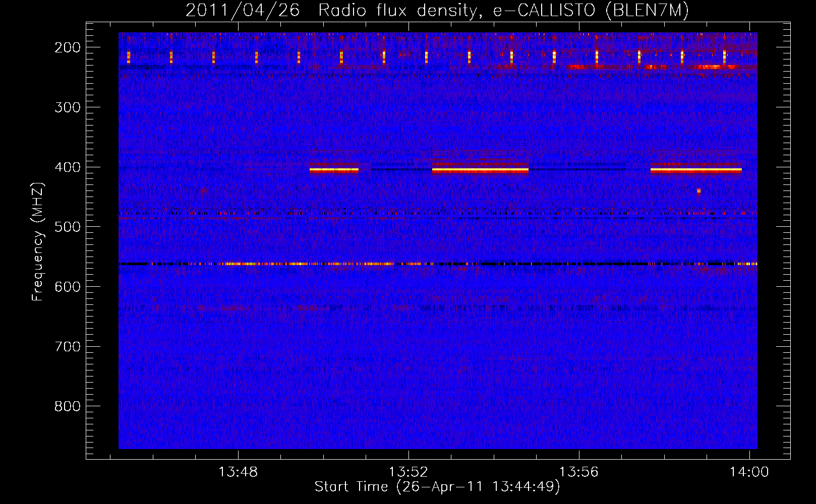Click the 13:48 time tick label
The height and width of the screenshot is (504, 816).
238,472
